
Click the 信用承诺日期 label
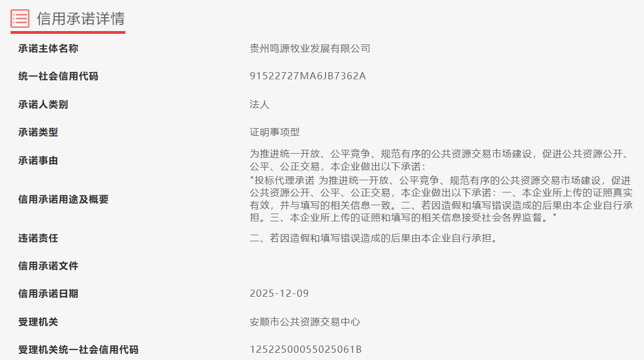48,293
